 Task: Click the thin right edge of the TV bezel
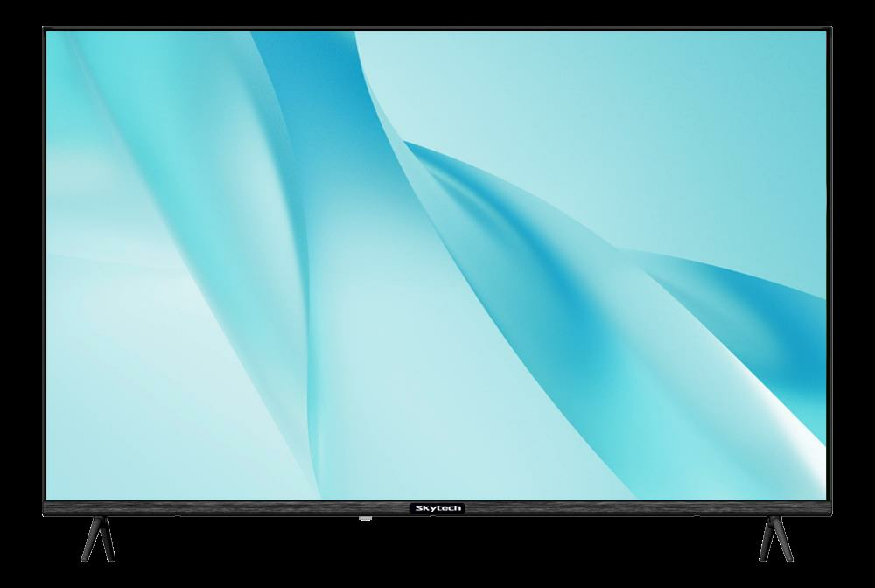[830, 262]
